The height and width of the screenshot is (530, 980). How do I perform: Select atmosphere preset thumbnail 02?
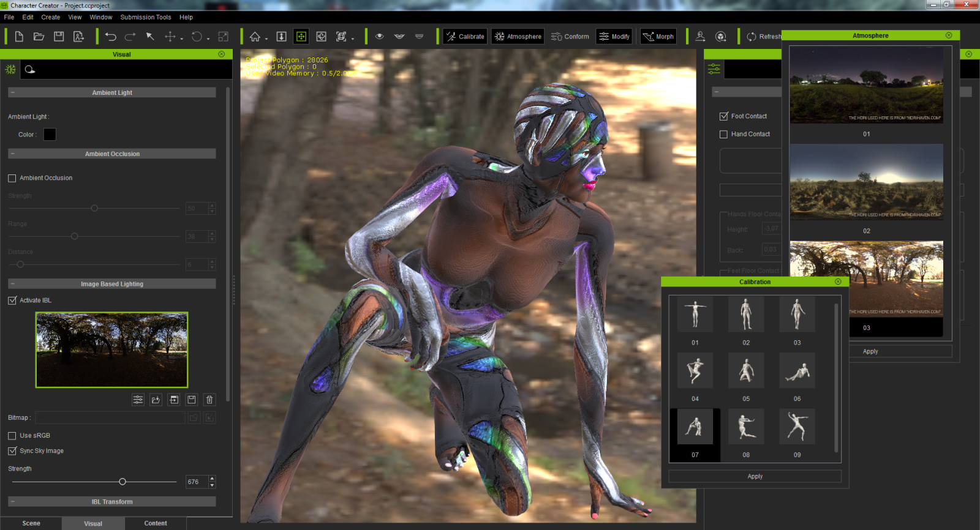pyautogui.click(x=866, y=182)
